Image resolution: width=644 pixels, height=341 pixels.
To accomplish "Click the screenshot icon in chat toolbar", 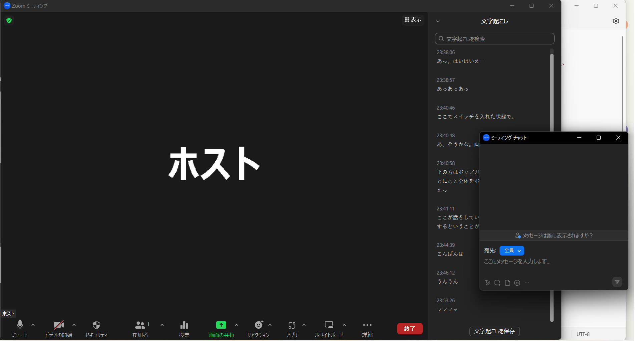I will point(497,283).
